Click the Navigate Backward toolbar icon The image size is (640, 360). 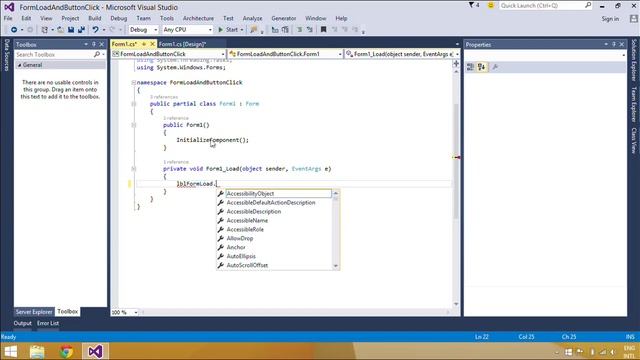pos(13,30)
